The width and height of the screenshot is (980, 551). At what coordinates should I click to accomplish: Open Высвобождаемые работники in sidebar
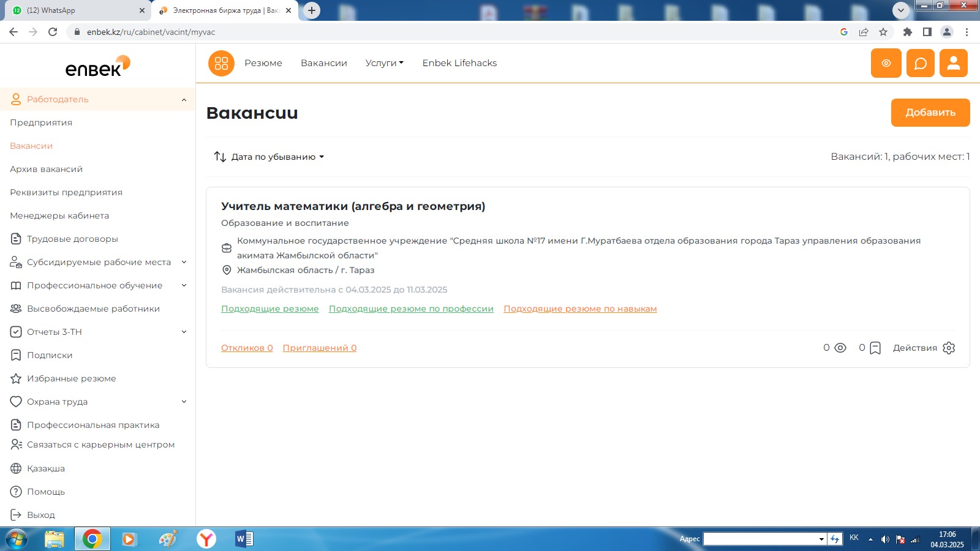click(93, 309)
